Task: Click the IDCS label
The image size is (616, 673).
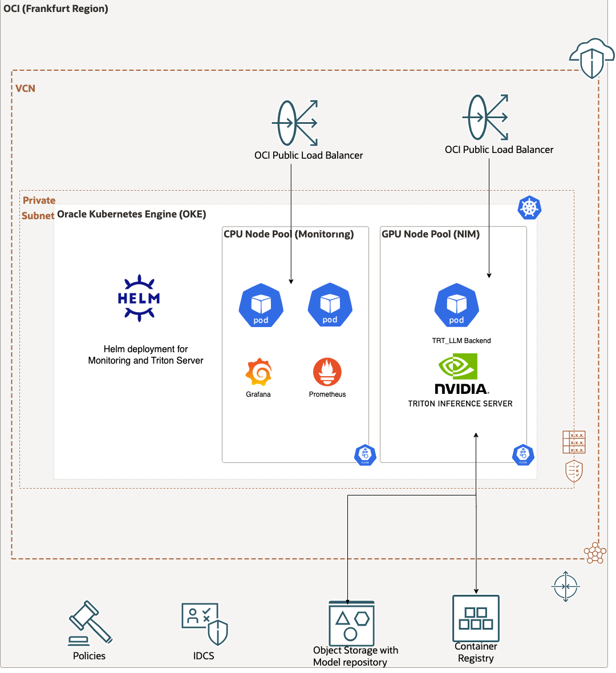Action: pyautogui.click(x=204, y=656)
